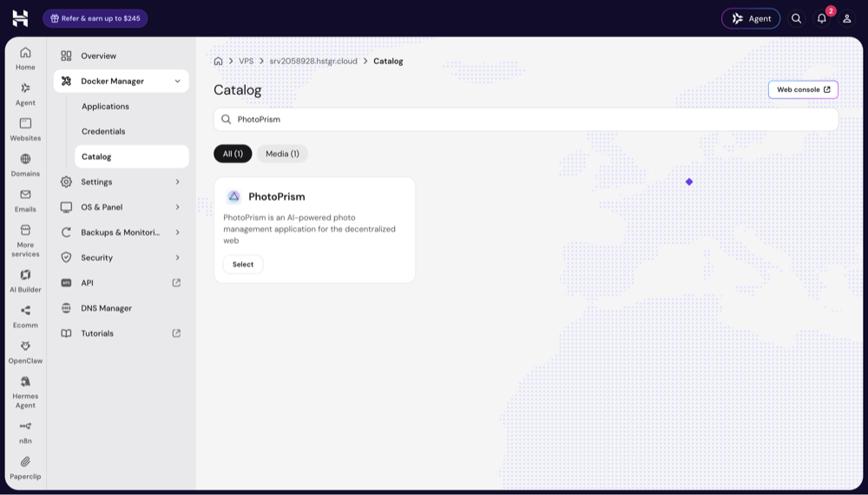This screenshot has height=495, width=868.
Task: Expand the Settings chevron
Action: click(177, 181)
